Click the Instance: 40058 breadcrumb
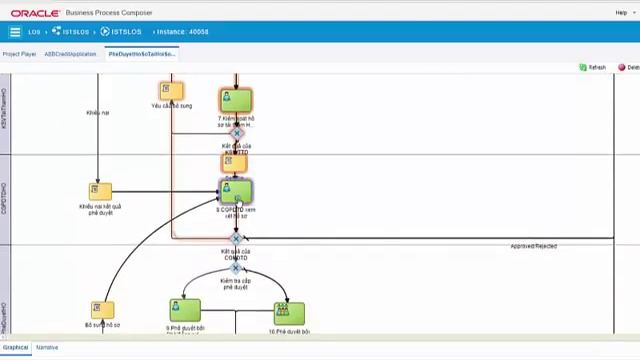 182,31
